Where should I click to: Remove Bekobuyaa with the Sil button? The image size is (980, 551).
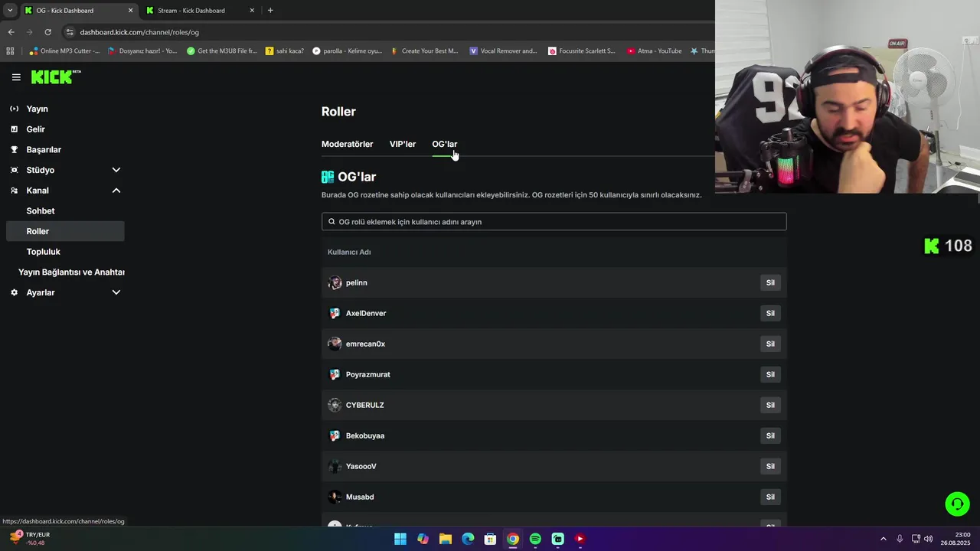point(770,435)
